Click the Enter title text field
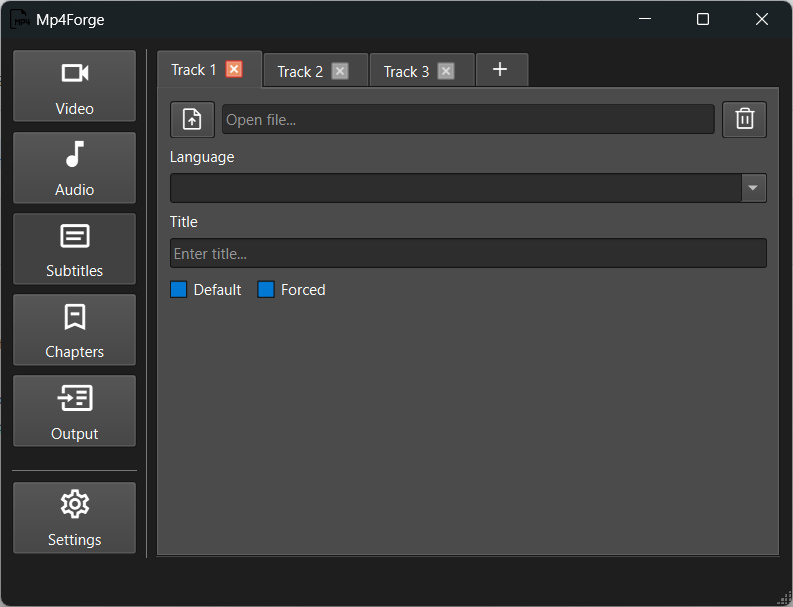Viewport: 793px width, 607px height. pos(467,253)
